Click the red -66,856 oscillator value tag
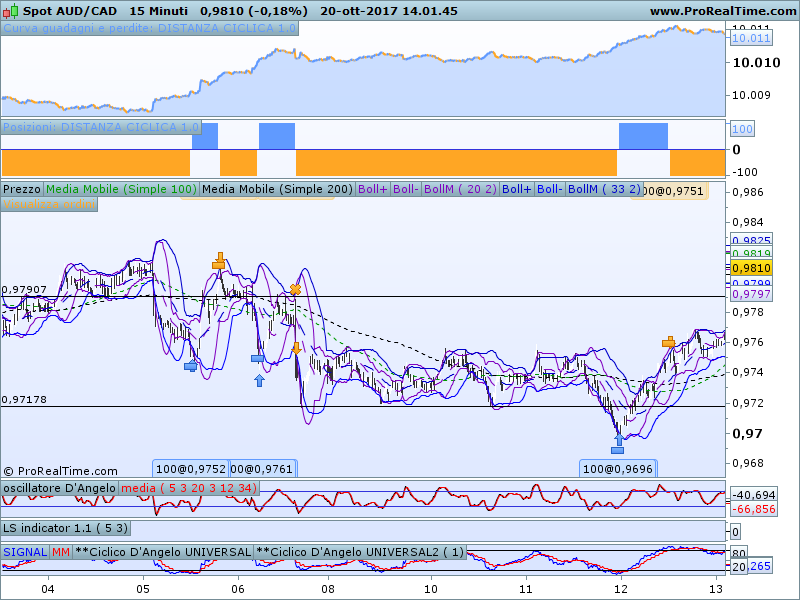 [754, 509]
